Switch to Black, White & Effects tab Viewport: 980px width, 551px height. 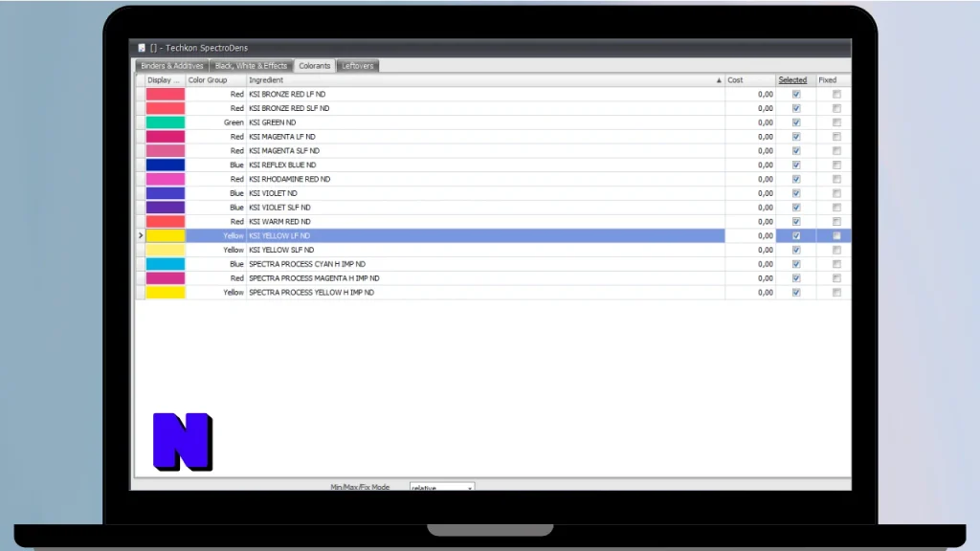pos(251,66)
